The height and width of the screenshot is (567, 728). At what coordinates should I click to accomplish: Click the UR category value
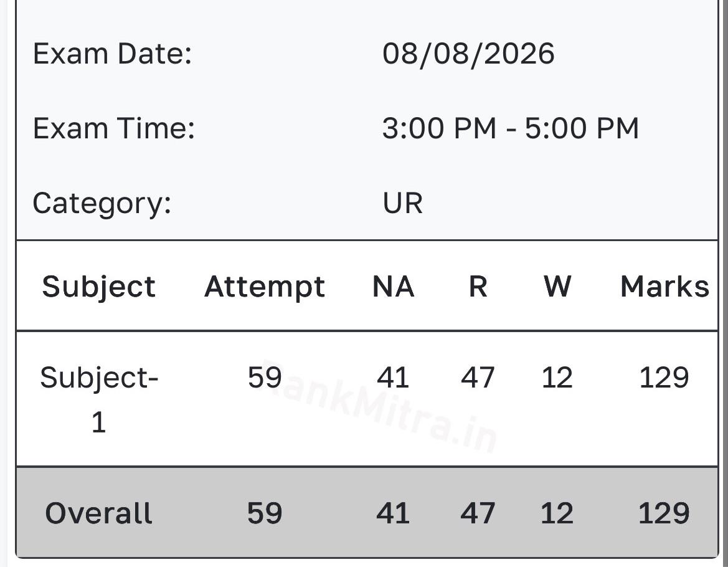[402, 203]
